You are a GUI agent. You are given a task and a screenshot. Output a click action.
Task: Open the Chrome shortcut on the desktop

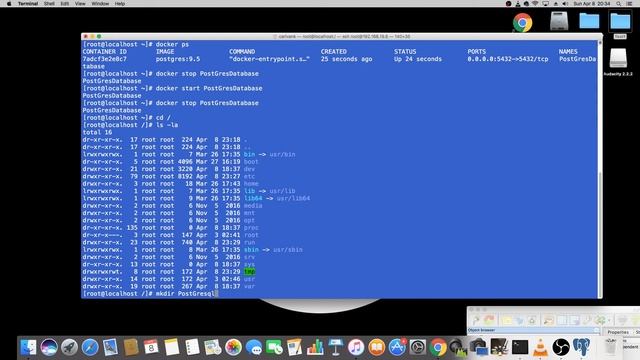pos(522,22)
